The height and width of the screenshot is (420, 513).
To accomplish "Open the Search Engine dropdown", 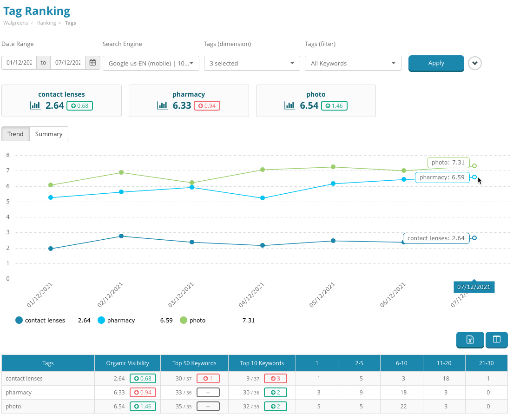I will (151, 63).
